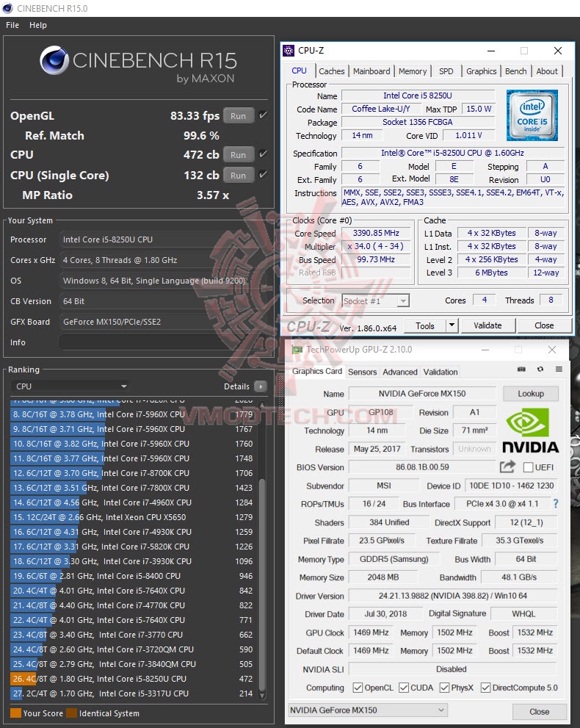Switch to the GPU-Z Validation tab
The width and height of the screenshot is (580, 728).
point(441,372)
